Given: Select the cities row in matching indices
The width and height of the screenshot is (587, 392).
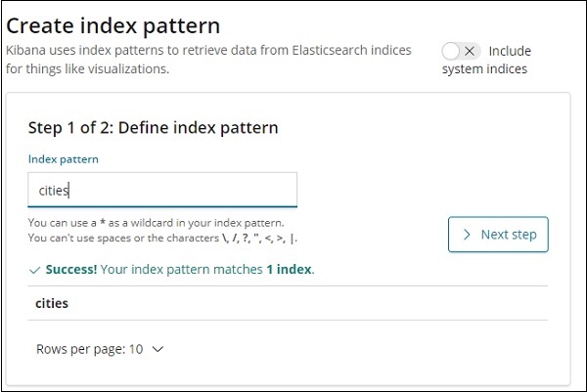Looking at the screenshot, I should [x=52, y=303].
